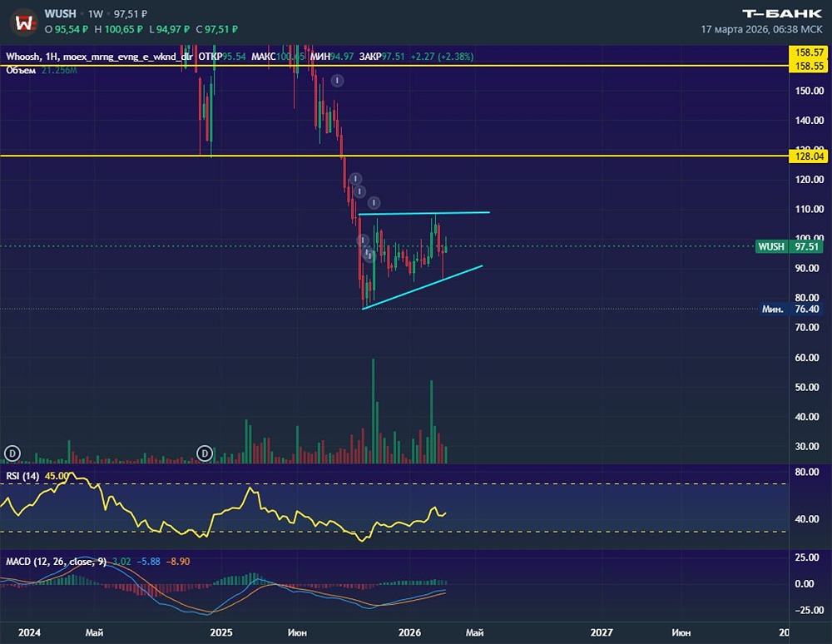
Task: Click the tallest green volume bar
Action: coord(373,411)
